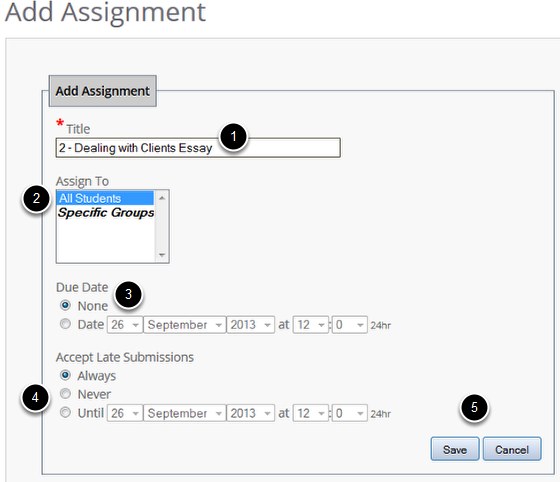Screen dimensions: 560x482
Task: Open the Until year dropdown showing 2013
Action: [x=251, y=413]
